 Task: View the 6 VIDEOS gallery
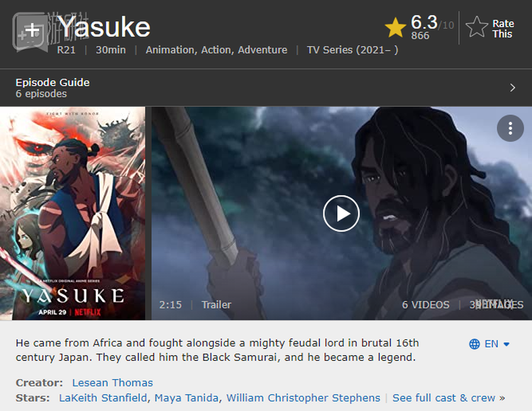(426, 305)
